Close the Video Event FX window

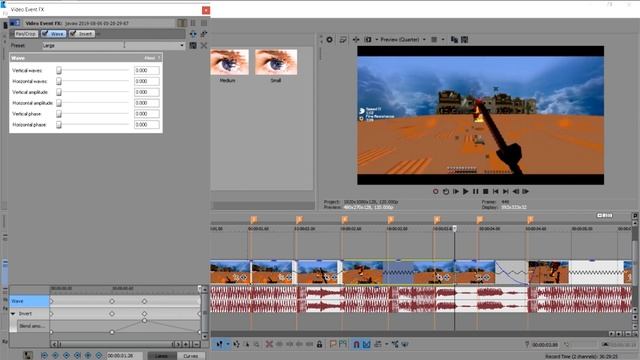tap(206, 10)
